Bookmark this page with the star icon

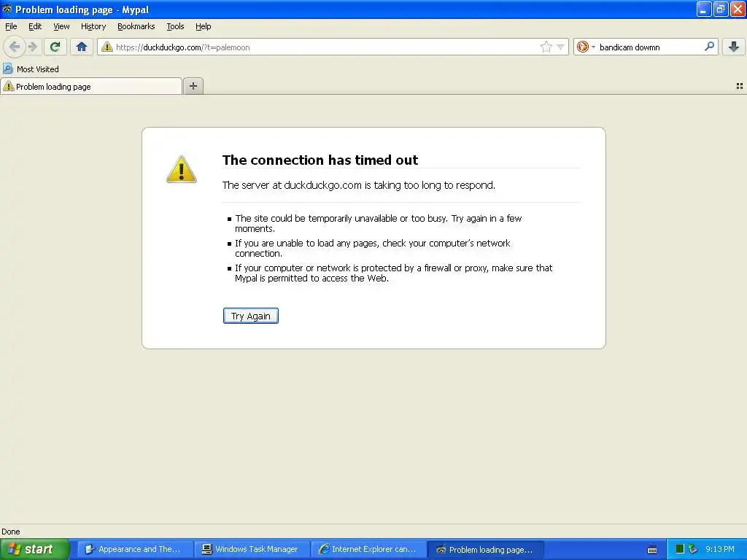[x=546, y=47]
